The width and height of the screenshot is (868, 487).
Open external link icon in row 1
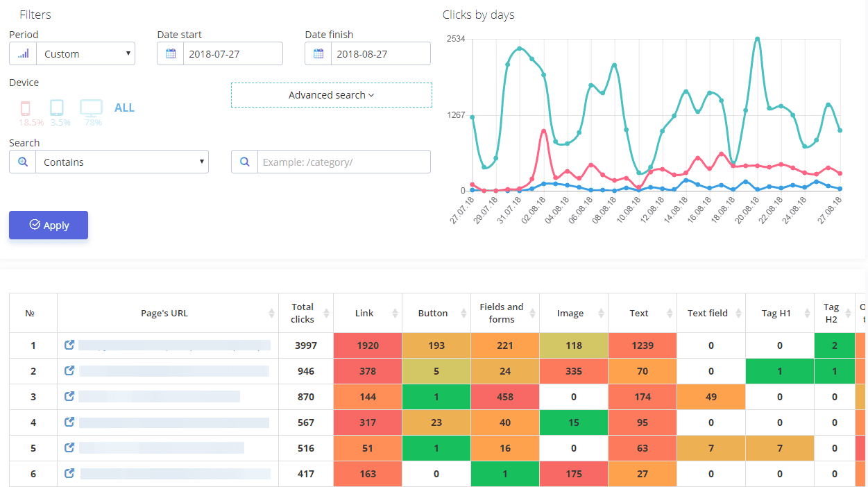pyautogui.click(x=69, y=345)
